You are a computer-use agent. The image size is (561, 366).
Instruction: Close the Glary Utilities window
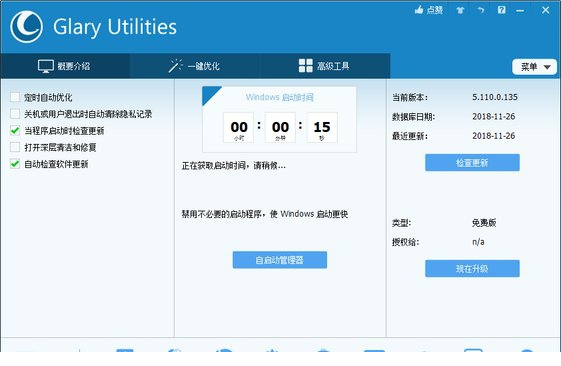545,10
